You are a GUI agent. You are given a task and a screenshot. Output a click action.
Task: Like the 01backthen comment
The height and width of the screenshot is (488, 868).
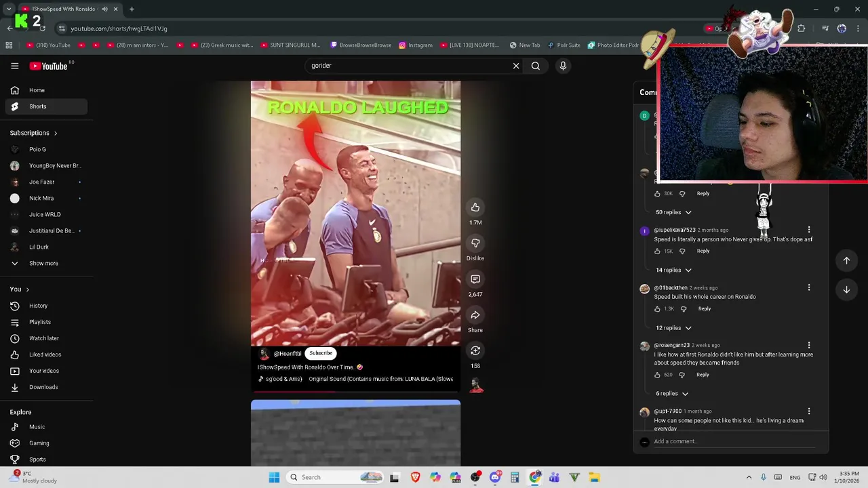coord(657,309)
